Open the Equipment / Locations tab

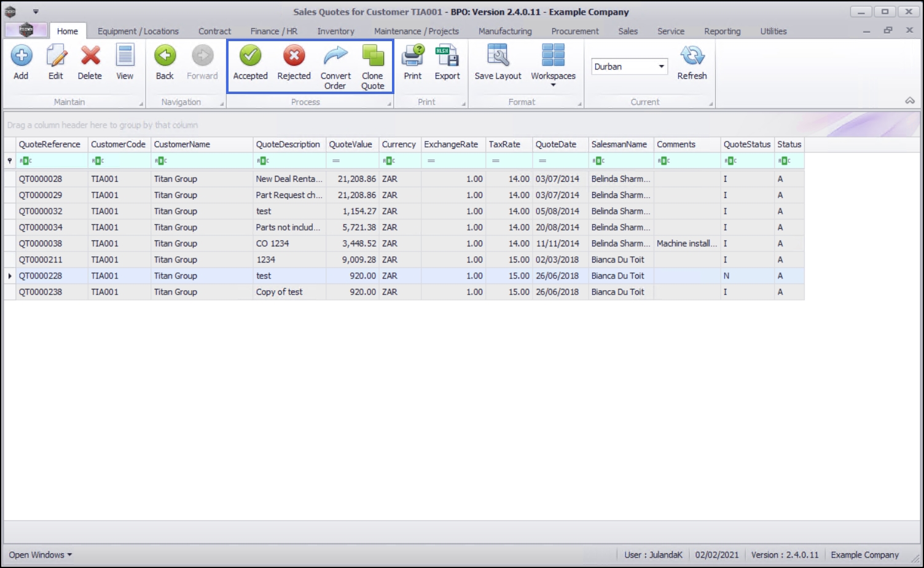[x=138, y=31]
